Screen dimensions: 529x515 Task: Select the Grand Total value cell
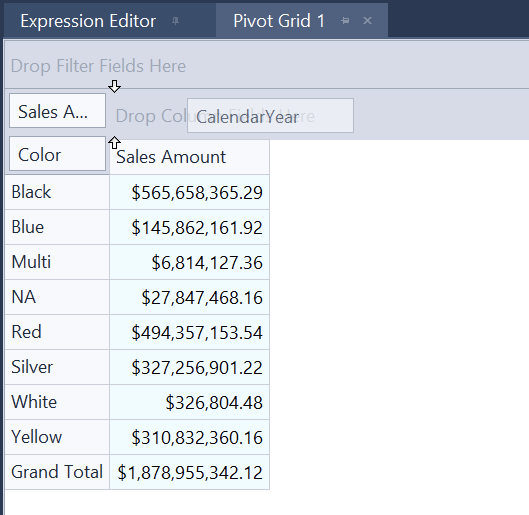189,472
